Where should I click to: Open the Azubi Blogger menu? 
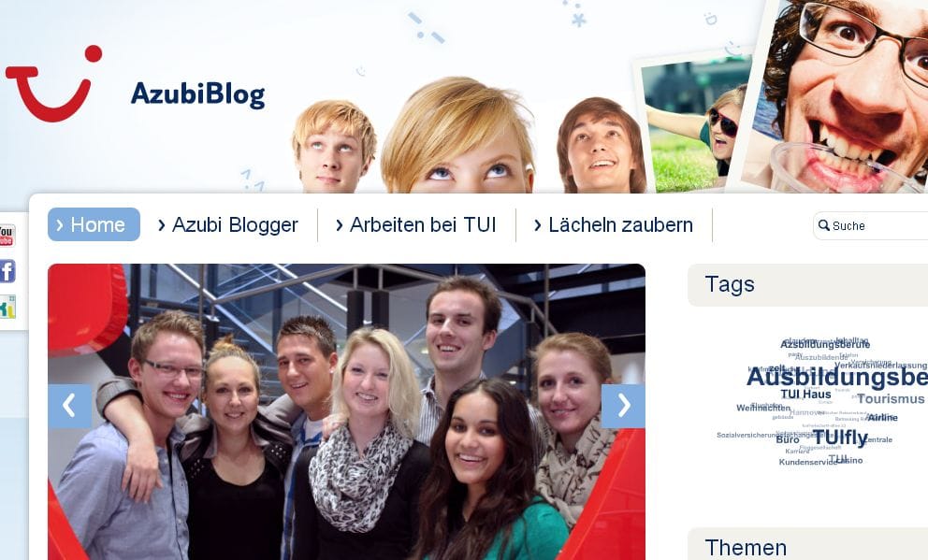pos(228,225)
